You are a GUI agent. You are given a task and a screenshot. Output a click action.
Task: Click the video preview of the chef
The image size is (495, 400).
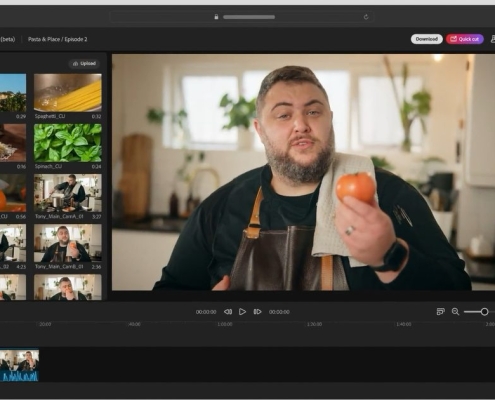tap(303, 172)
